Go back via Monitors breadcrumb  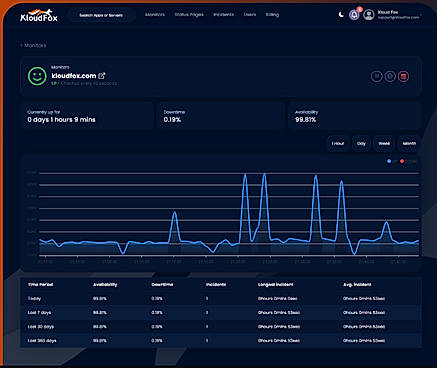pos(33,45)
